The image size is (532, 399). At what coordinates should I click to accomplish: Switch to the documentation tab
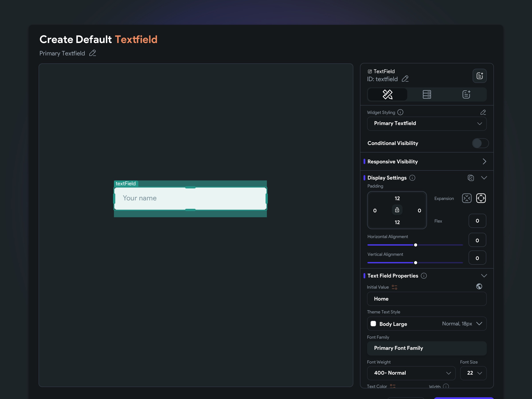click(466, 94)
